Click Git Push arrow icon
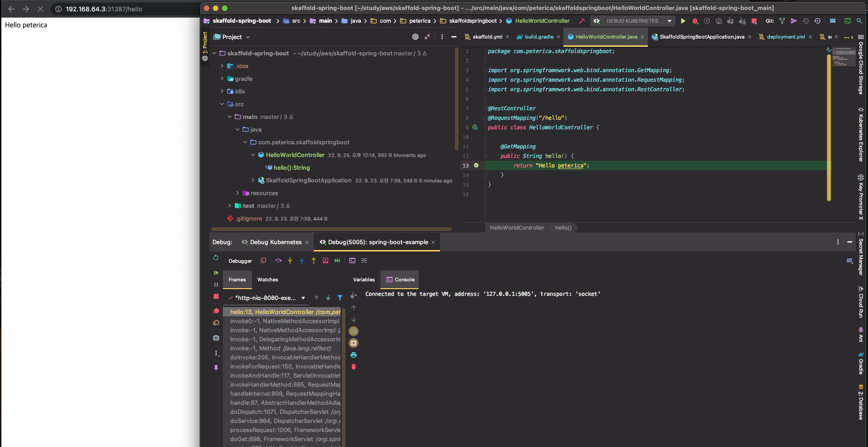The image size is (868, 447). pyautogui.click(x=794, y=21)
